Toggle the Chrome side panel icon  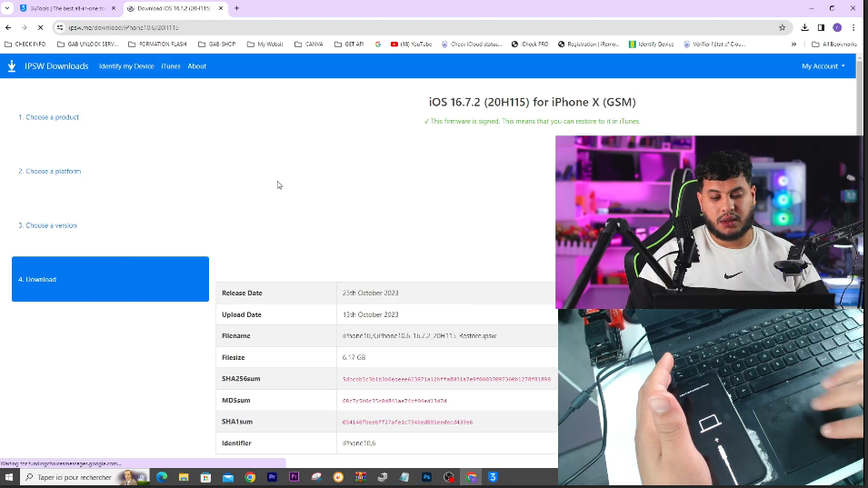(821, 27)
